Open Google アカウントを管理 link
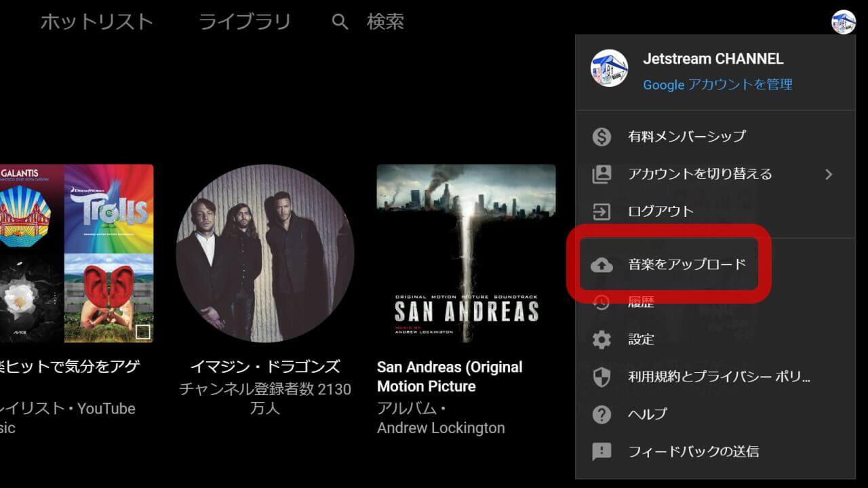868x488 pixels. [717, 85]
